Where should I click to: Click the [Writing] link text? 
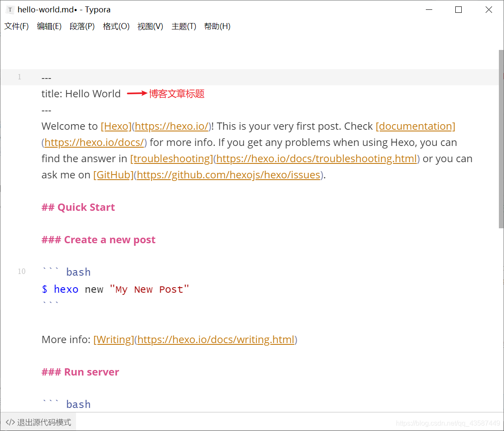[x=114, y=340]
